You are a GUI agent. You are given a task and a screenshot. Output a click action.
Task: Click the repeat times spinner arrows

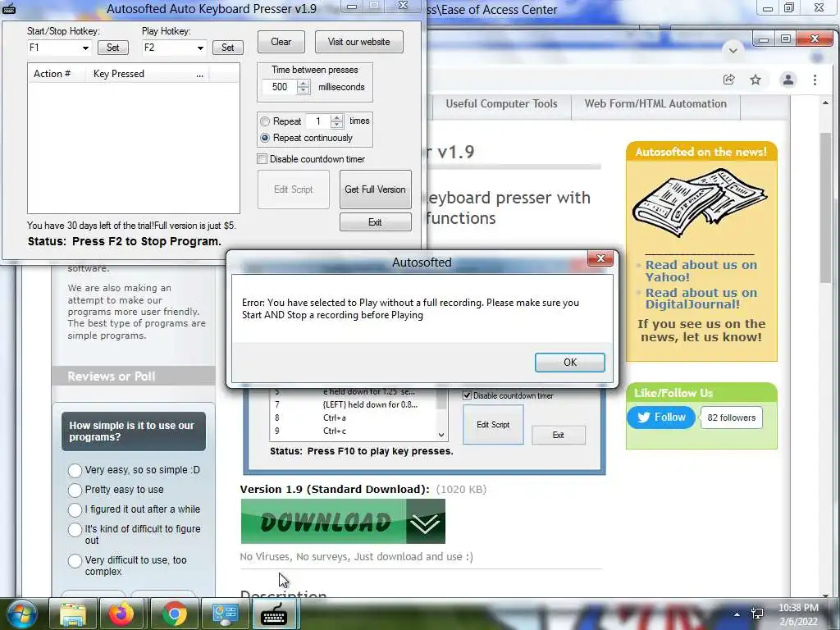point(336,121)
